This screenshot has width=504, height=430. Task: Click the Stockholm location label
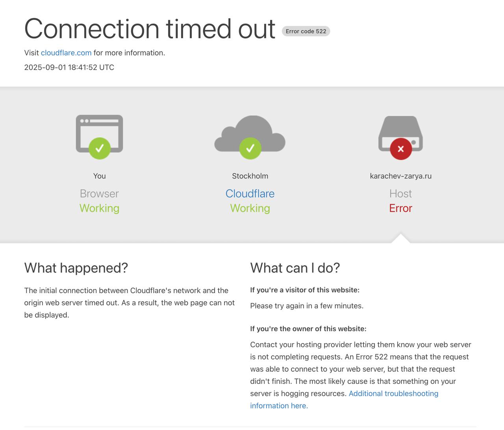pyautogui.click(x=250, y=176)
